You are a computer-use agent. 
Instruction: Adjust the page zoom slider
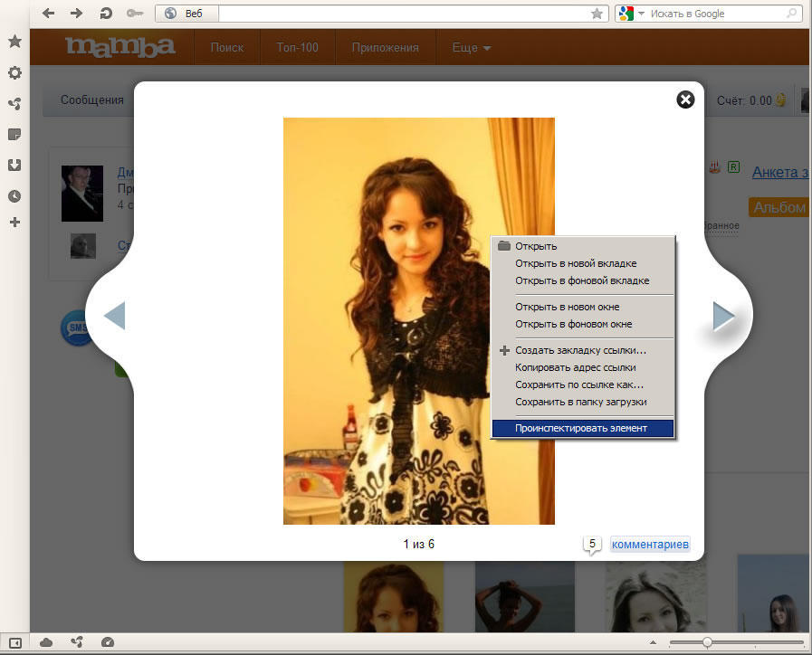click(x=707, y=642)
